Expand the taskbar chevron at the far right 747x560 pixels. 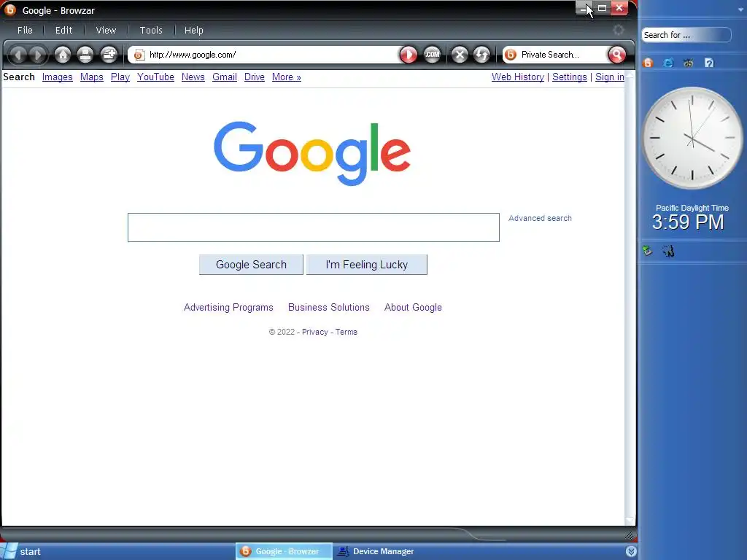pos(631,551)
